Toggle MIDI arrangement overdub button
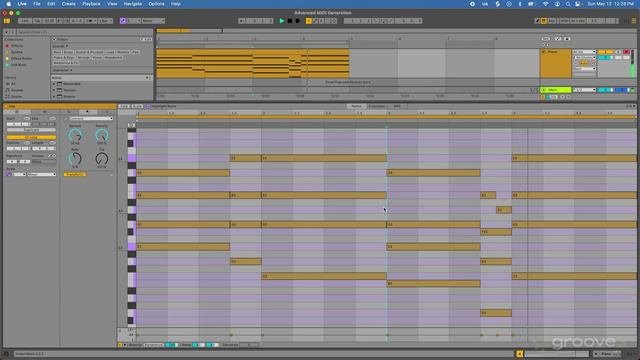640x360 pixels. click(x=309, y=21)
